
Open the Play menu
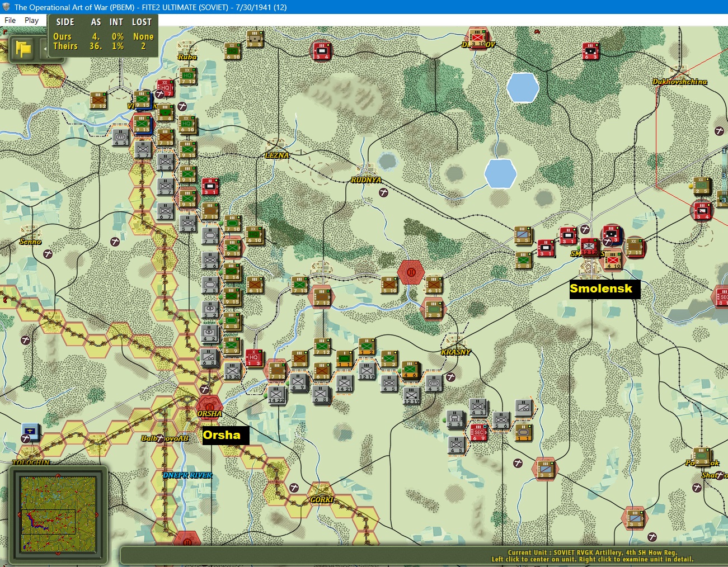[x=31, y=20]
